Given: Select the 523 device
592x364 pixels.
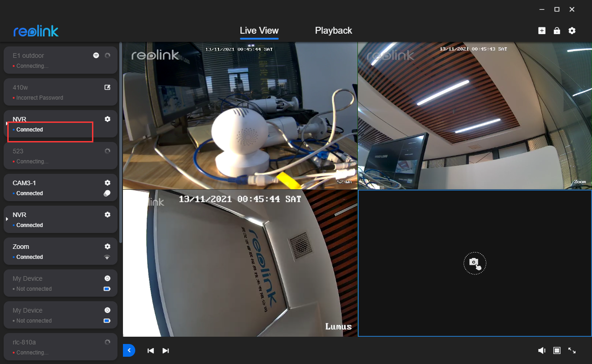Looking at the screenshot, I should [61, 156].
